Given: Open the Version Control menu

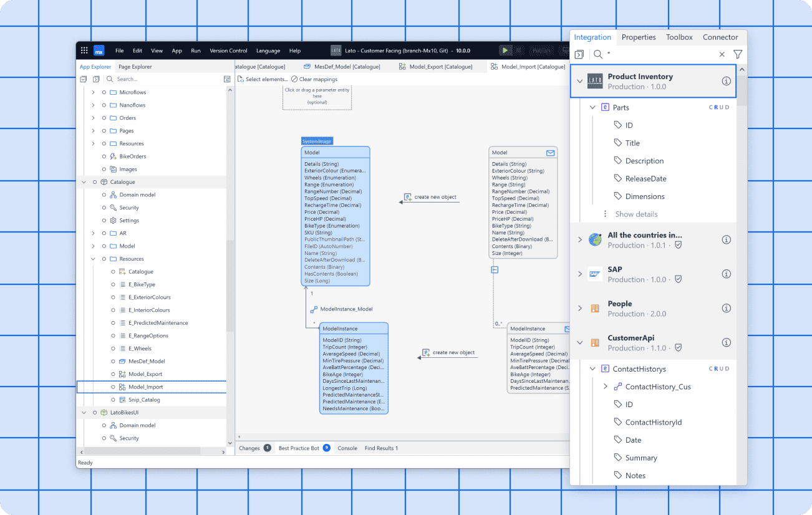Looking at the screenshot, I should [x=228, y=51].
